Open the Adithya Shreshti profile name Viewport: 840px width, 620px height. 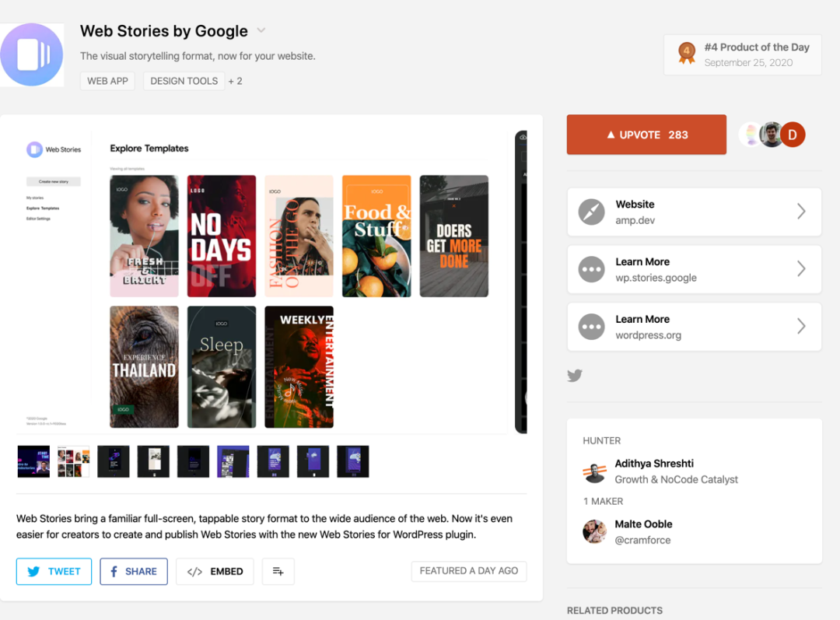pyautogui.click(x=654, y=464)
